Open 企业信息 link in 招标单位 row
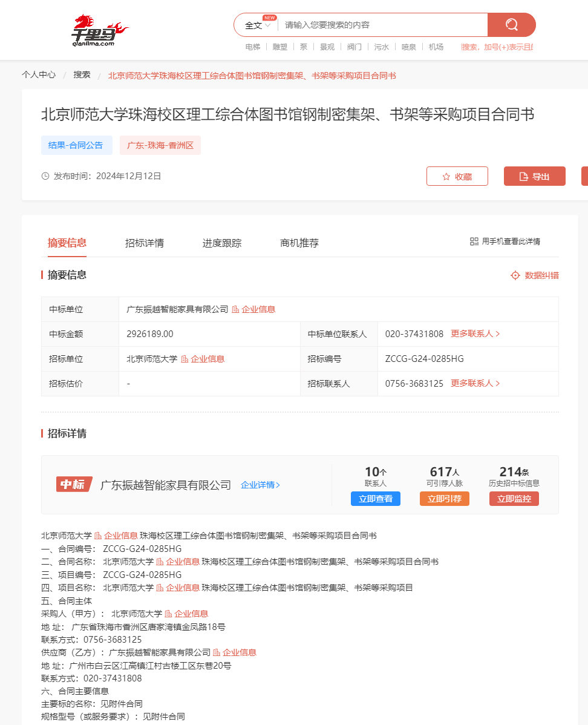This screenshot has width=588, height=725. click(x=207, y=359)
